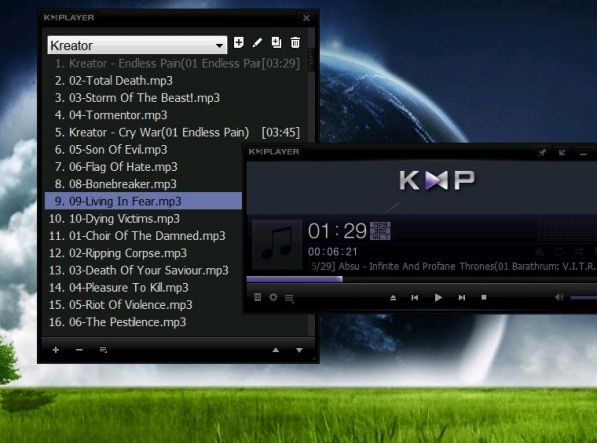The image size is (597, 443).
Task: Rename the playlist with the pencil icon
Action: click(257, 43)
